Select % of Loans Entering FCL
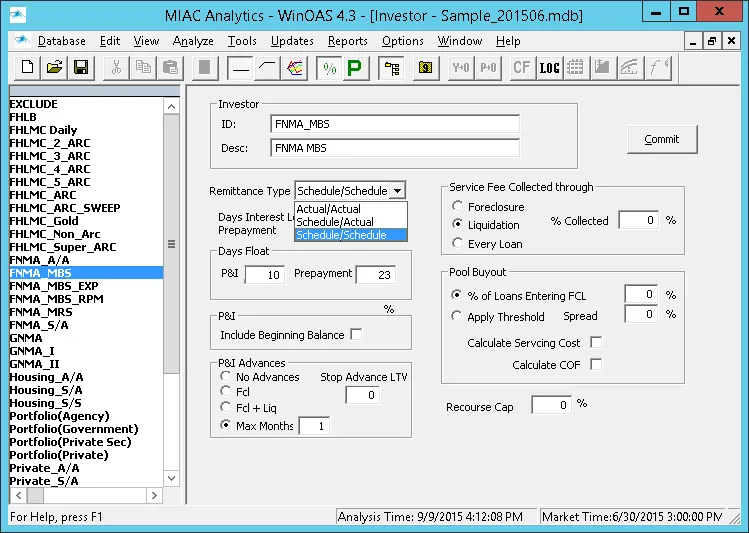This screenshot has width=749, height=533. tap(456, 295)
